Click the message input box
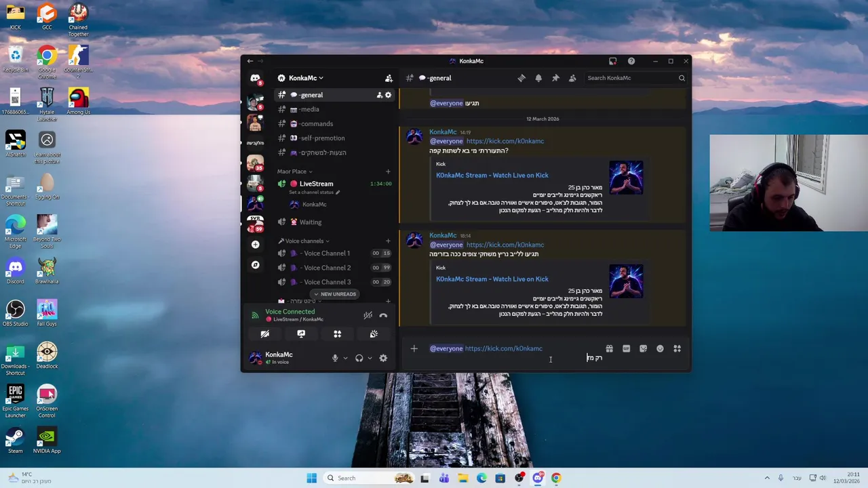The height and width of the screenshot is (488, 868). pyautogui.click(x=515, y=353)
